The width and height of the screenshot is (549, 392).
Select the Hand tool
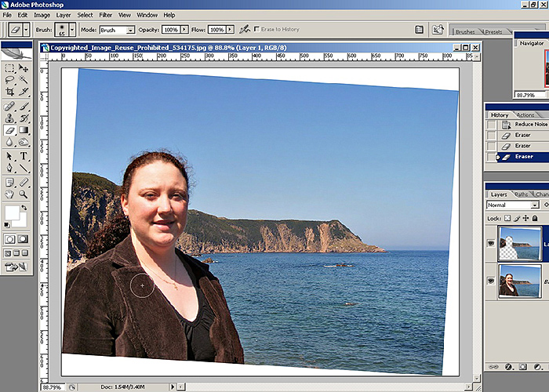9,194
